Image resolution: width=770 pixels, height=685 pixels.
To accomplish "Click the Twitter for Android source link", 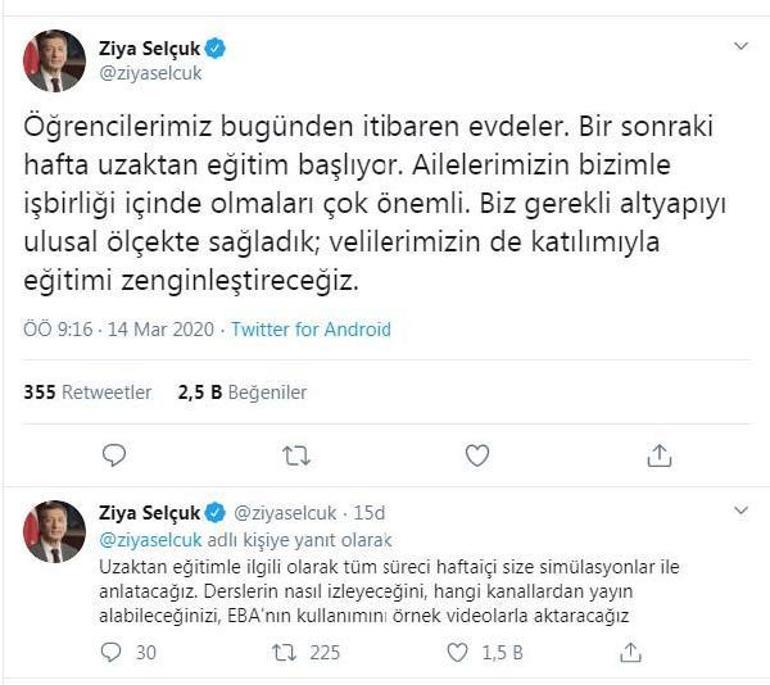I will coord(311,328).
